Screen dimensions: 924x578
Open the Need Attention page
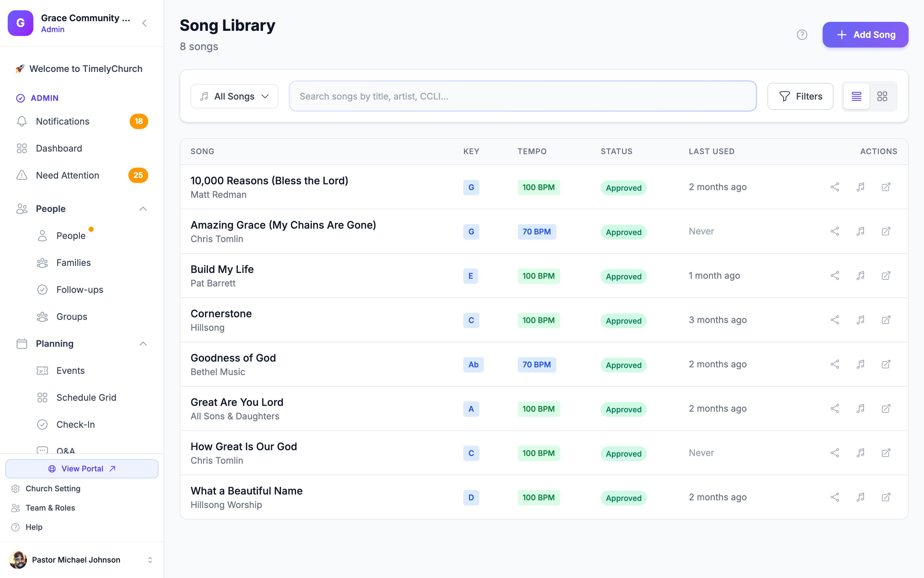click(82, 175)
